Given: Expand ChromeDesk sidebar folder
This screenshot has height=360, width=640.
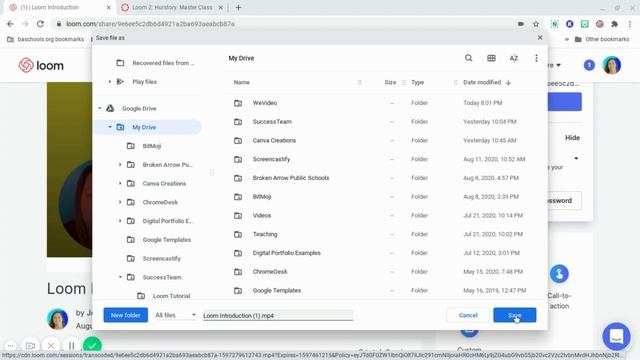Looking at the screenshot, I should coord(120,202).
